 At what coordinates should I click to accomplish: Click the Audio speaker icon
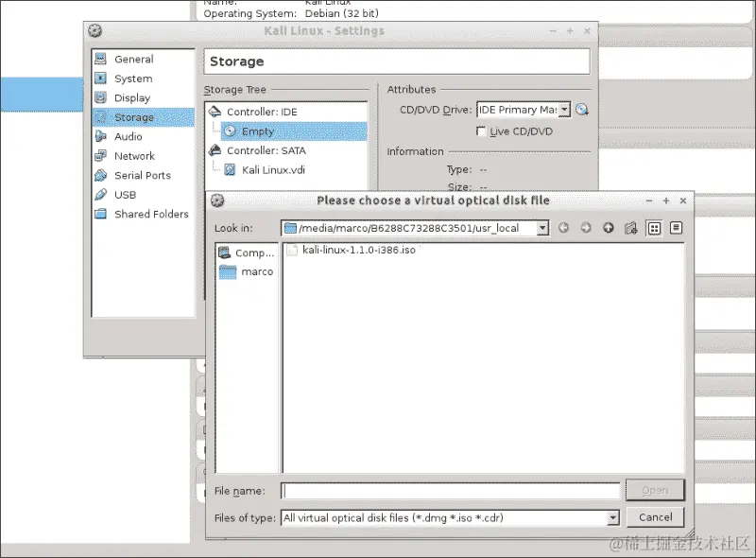pyautogui.click(x=101, y=136)
